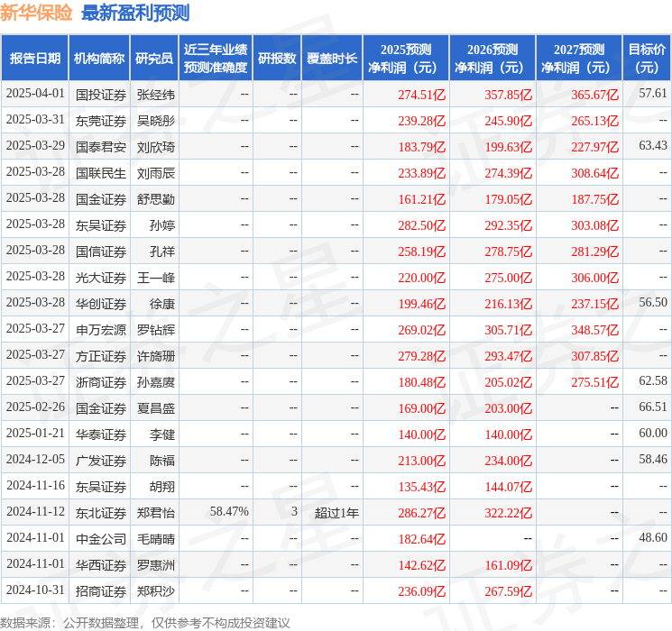Click the 161.21亿 profit value

[x=422, y=199]
